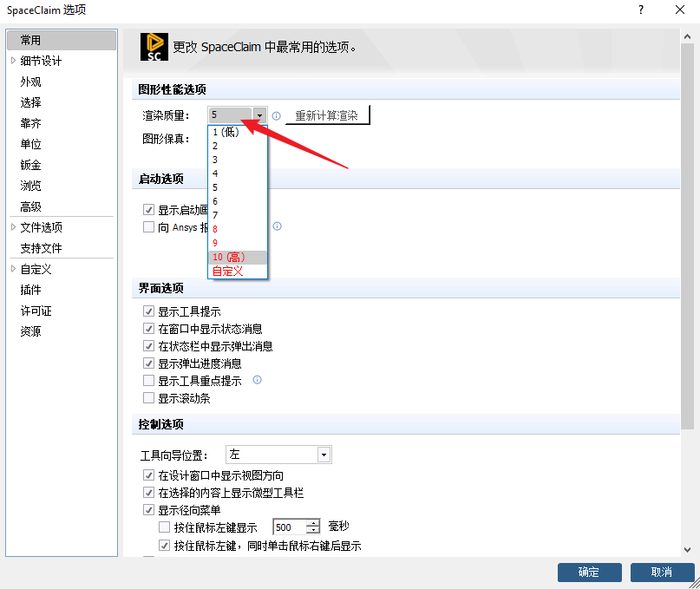
Task: Increase milliseconds with spinner up arrow
Action: tap(314, 523)
